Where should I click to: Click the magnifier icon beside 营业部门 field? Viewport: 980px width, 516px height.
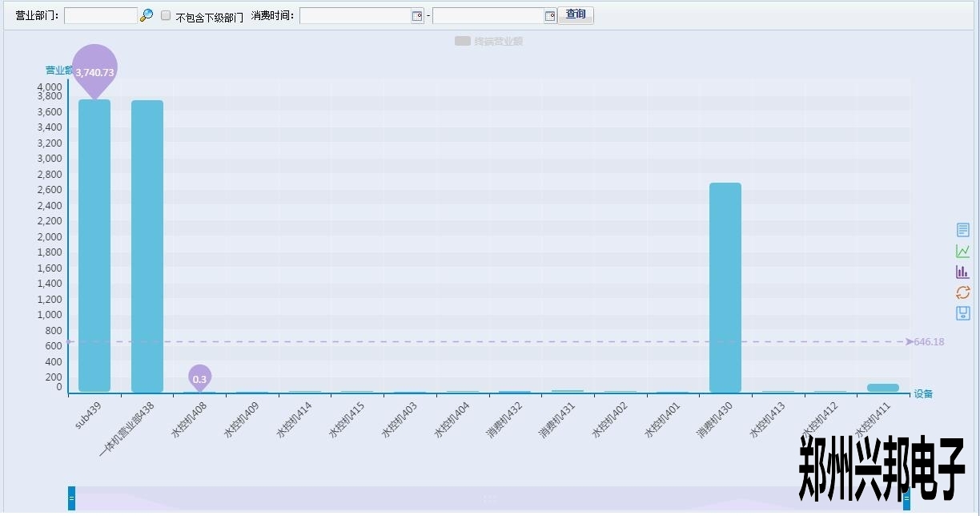(147, 15)
